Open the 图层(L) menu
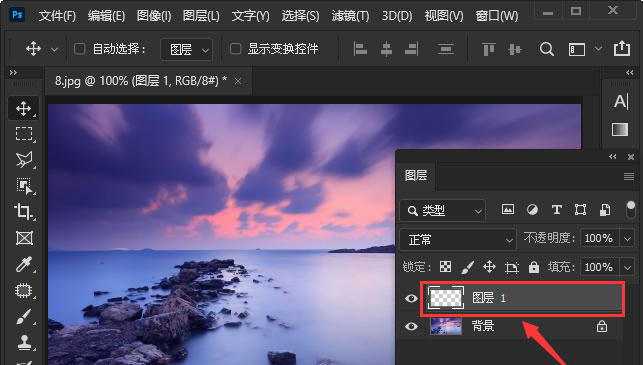 point(201,16)
